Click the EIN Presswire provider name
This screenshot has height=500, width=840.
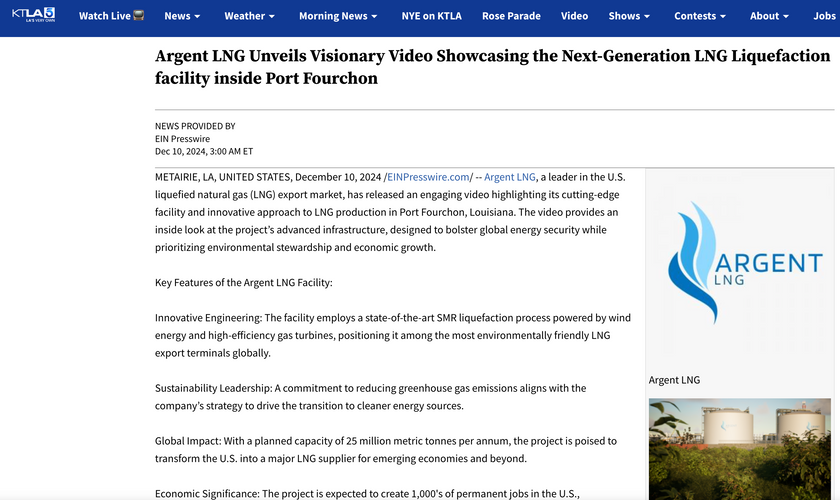click(x=189, y=139)
